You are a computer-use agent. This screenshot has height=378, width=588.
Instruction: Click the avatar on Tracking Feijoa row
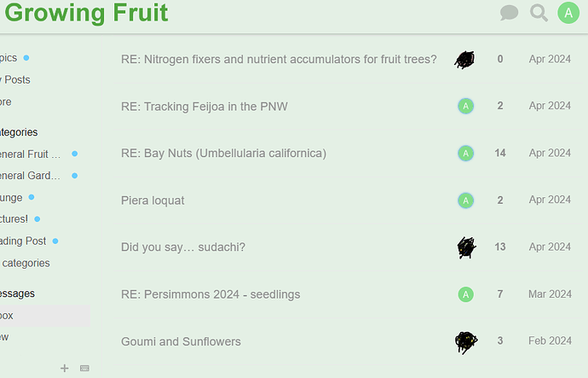pos(465,106)
